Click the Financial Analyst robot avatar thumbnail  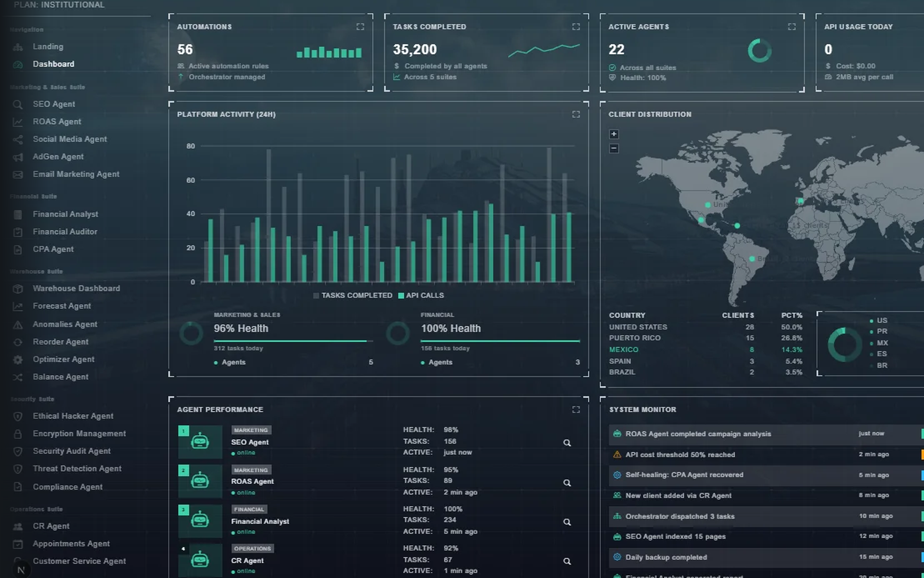coord(200,521)
